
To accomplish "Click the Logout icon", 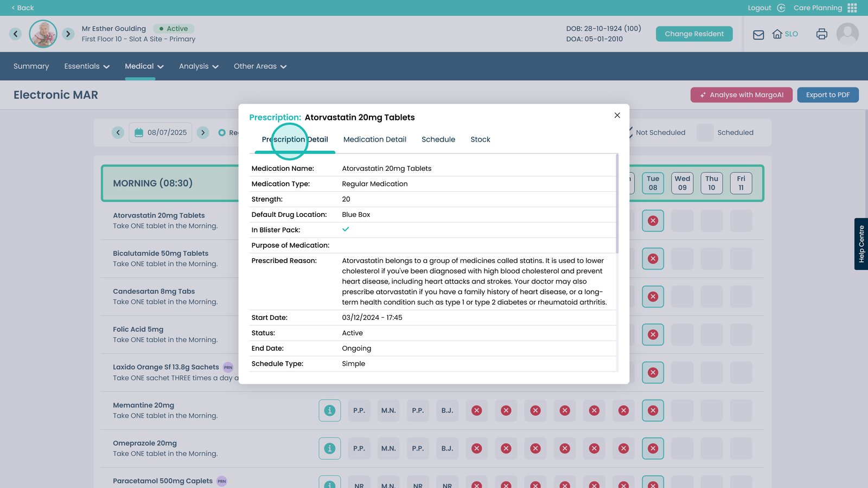I will pos(781,8).
